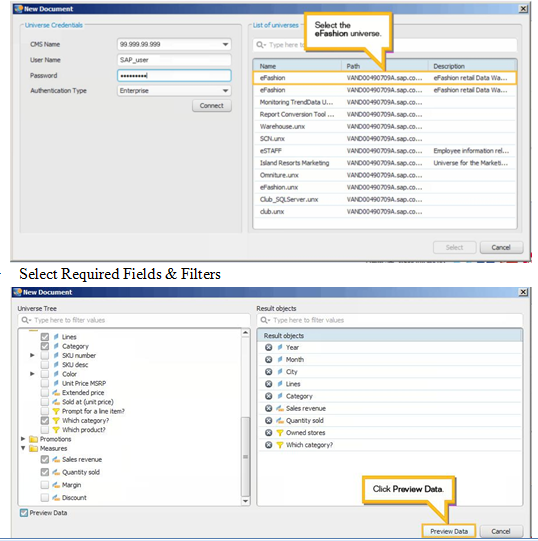Cancel the fields and filters dialog
This screenshot has height=541, width=538.
501,531
